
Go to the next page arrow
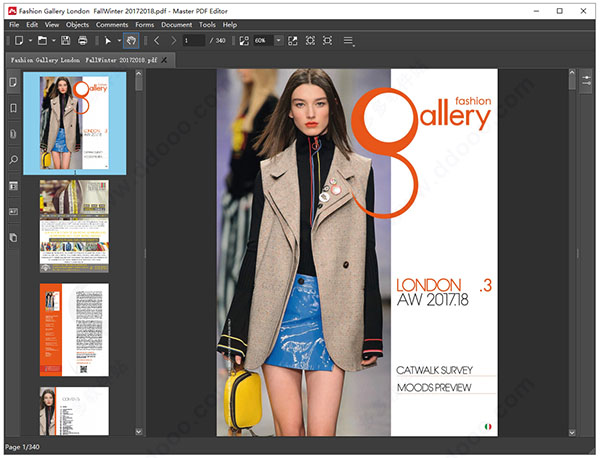(x=173, y=41)
